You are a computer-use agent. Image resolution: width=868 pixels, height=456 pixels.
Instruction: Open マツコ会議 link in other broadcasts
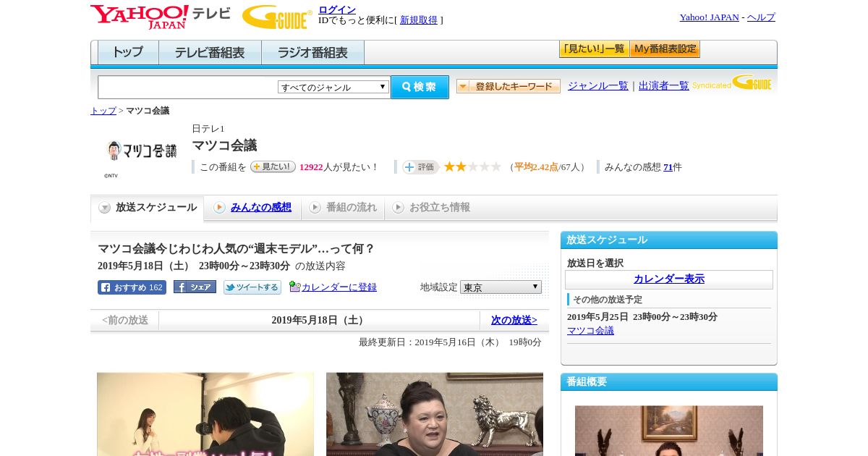[590, 331]
